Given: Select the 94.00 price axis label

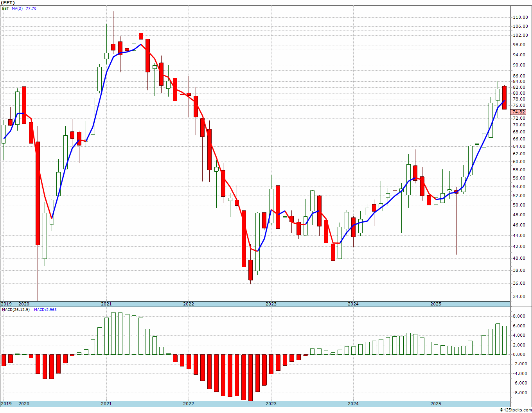Looking at the screenshot, I should pyautogui.click(x=519, y=54).
